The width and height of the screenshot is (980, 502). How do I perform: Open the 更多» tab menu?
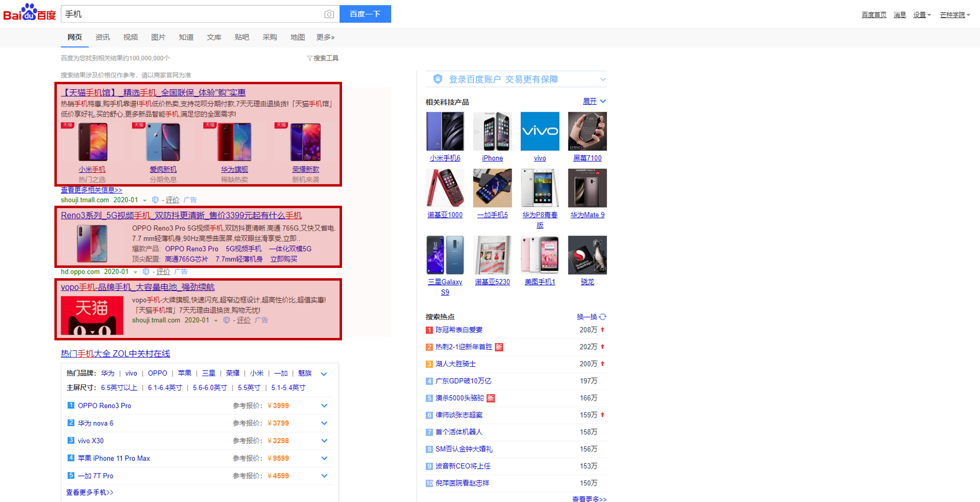click(325, 37)
